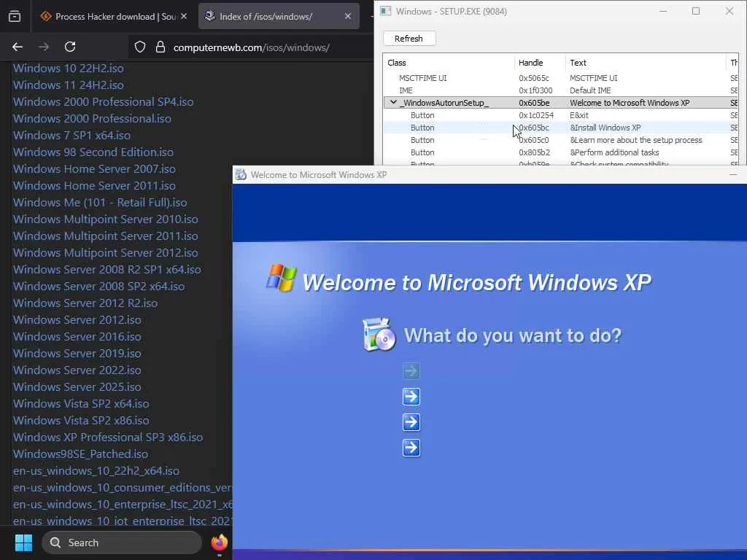747x560 pixels.
Task: Click the disabled first arrow in XP setup
Action: pos(411,371)
